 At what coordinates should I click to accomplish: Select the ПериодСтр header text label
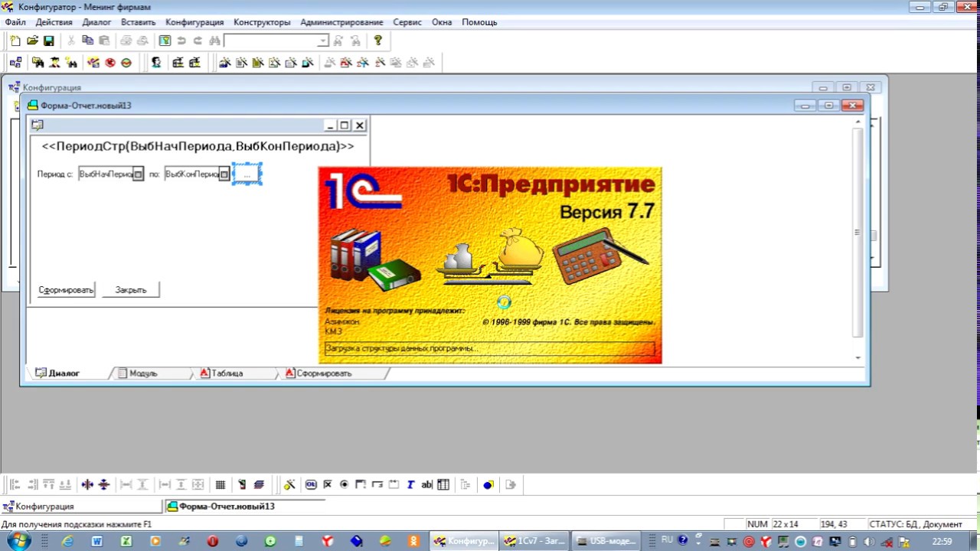[x=198, y=146]
